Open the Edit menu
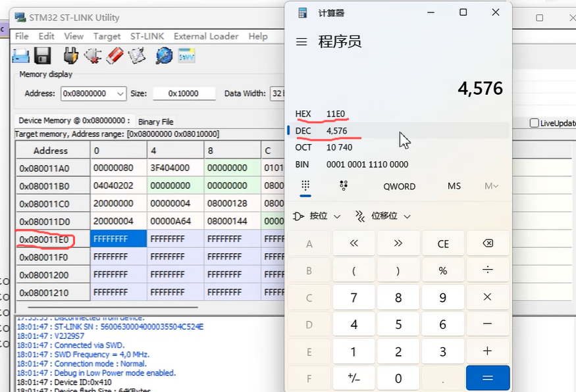 [x=46, y=36]
